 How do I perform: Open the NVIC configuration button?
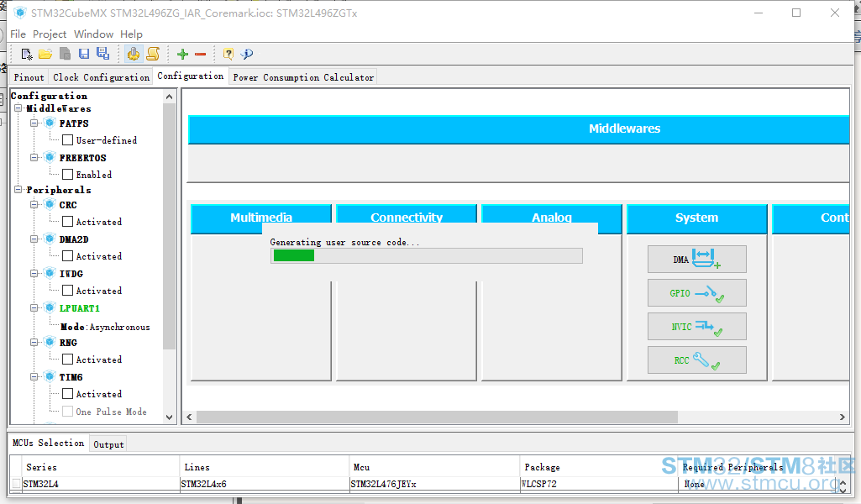pyautogui.click(x=697, y=326)
